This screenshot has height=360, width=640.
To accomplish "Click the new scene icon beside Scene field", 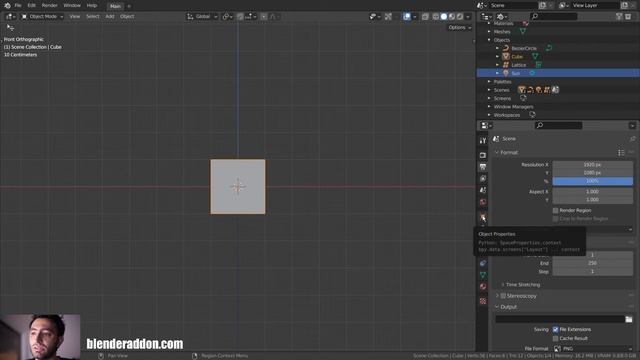I will pos(542,5).
